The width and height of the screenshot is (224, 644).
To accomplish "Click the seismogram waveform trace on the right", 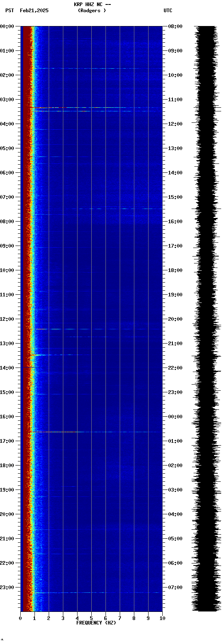I will (207, 319).
